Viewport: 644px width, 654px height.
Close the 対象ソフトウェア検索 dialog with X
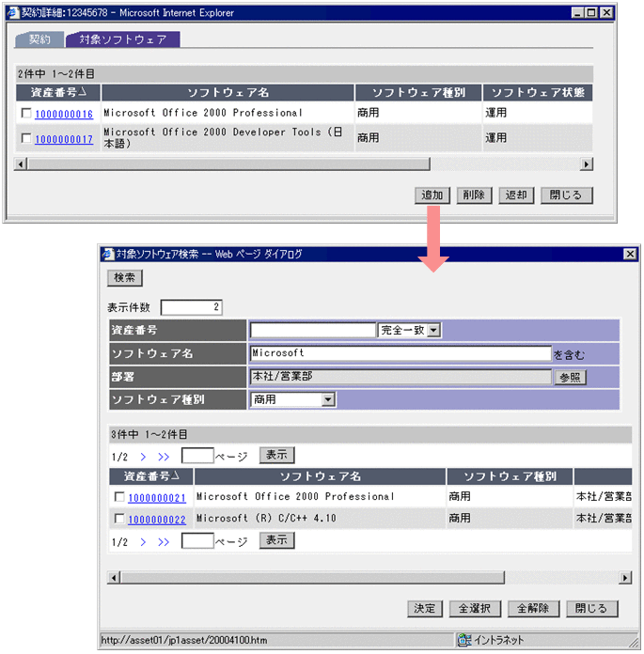pos(630,254)
